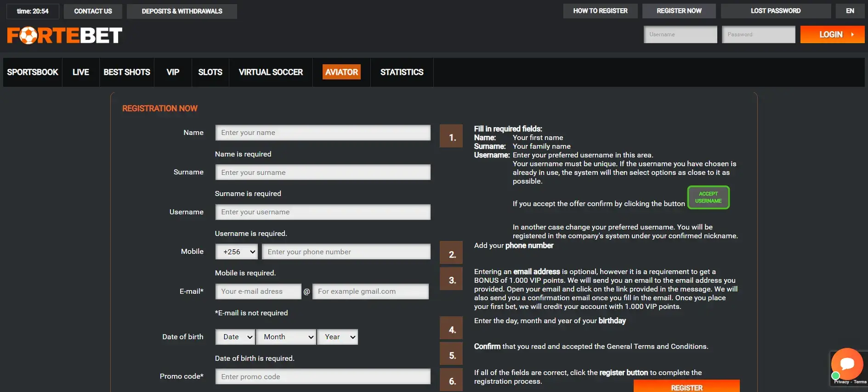Go to the Sportsbook section
Viewport: 868px width, 392px height.
click(33, 72)
